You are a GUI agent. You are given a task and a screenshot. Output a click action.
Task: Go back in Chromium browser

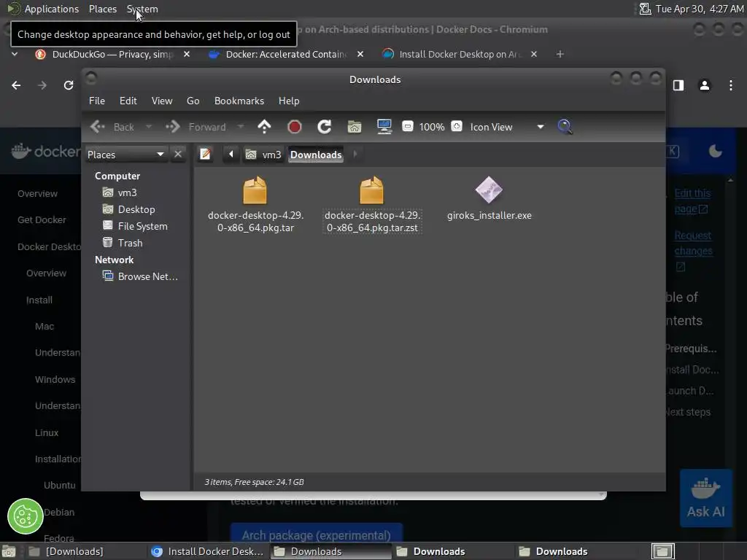(x=16, y=85)
